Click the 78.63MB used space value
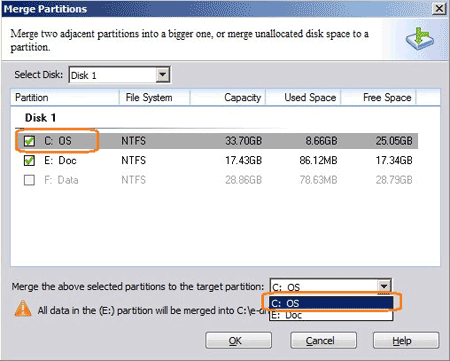This screenshot has height=361, width=450. click(318, 180)
